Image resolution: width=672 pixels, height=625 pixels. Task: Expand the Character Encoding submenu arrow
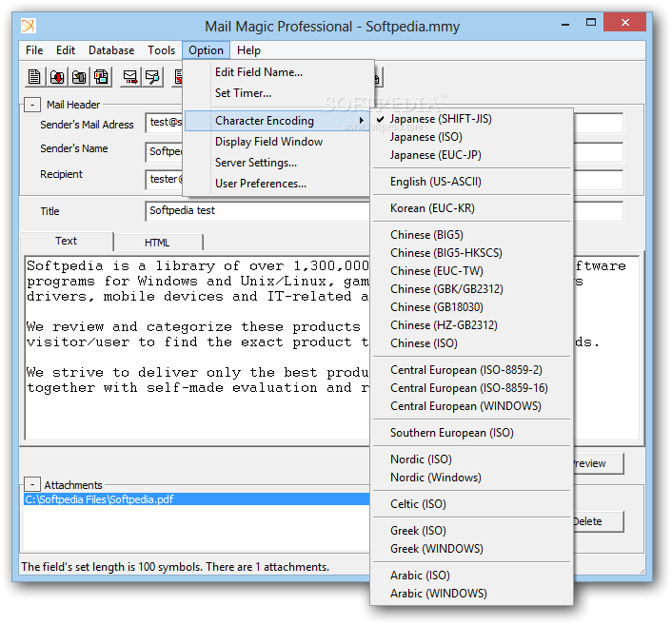click(362, 121)
